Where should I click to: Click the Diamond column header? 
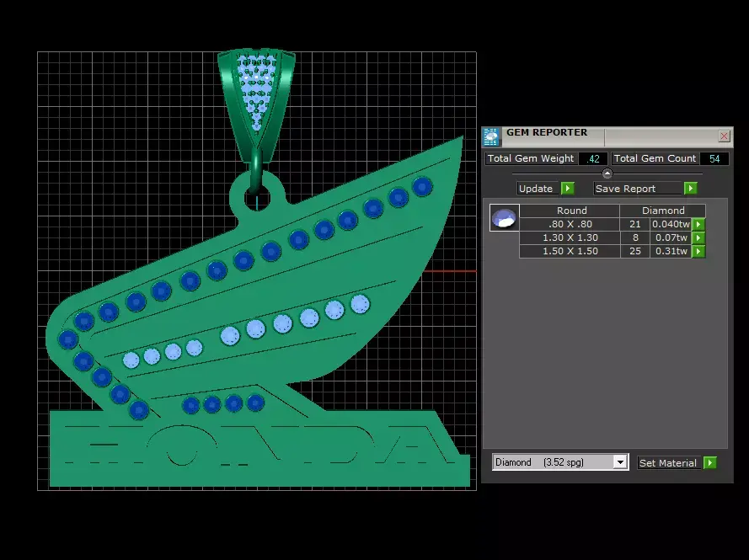point(662,211)
